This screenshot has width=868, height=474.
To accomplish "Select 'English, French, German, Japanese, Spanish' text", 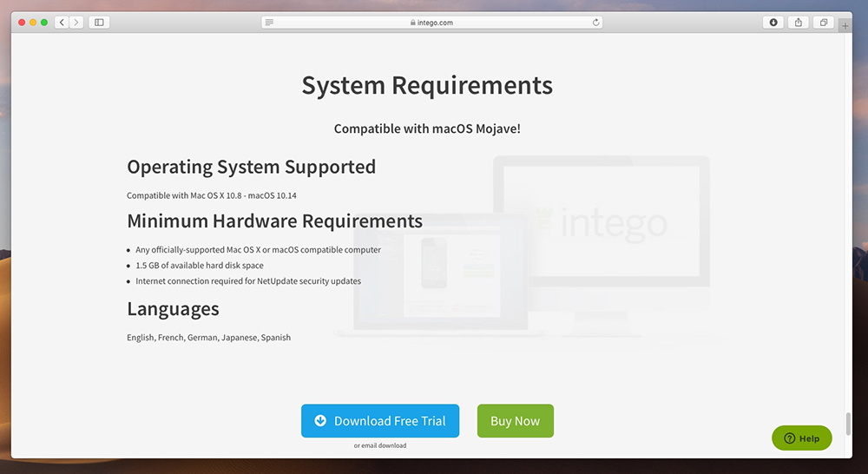I will tap(208, 337).
